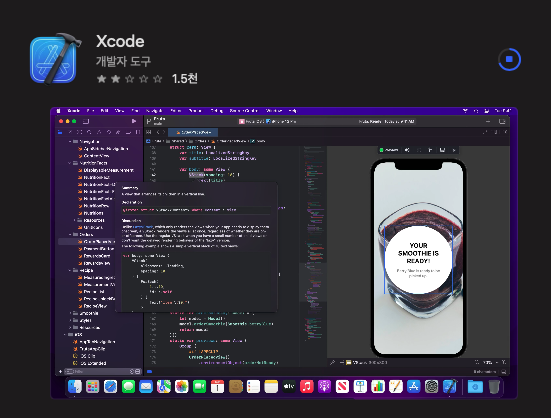This screenshot has height=418, width=551.
Task: Click Finder in the preview's dock
Action: coord(75,387)
